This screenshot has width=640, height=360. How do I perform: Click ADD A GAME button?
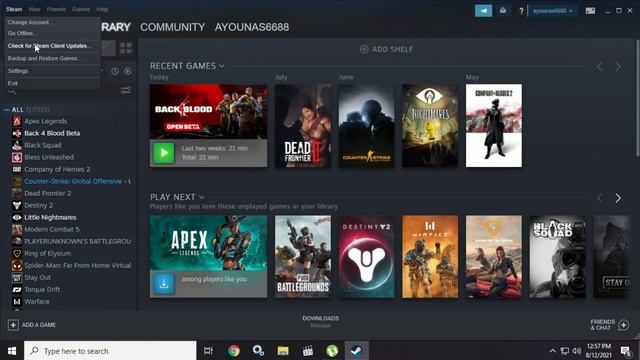(x=32, y=325)
